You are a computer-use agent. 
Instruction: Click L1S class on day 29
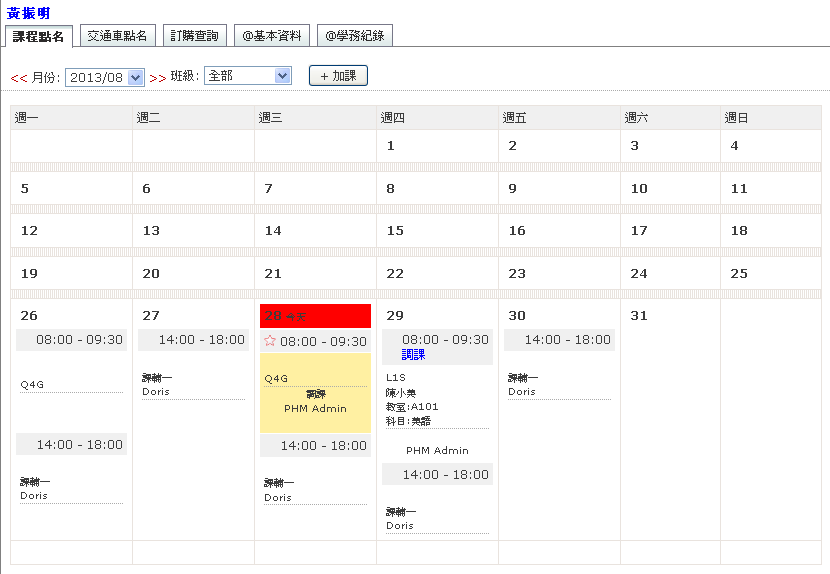396,378
